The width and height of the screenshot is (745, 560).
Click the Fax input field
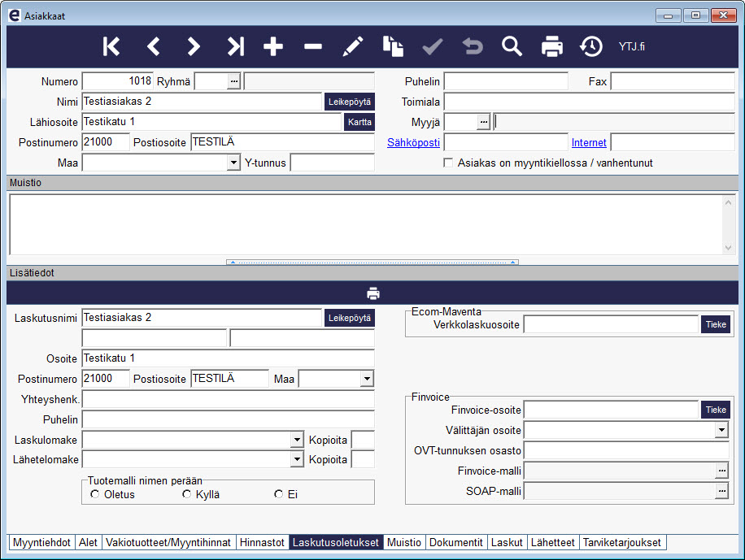click(x=673, y=81)
